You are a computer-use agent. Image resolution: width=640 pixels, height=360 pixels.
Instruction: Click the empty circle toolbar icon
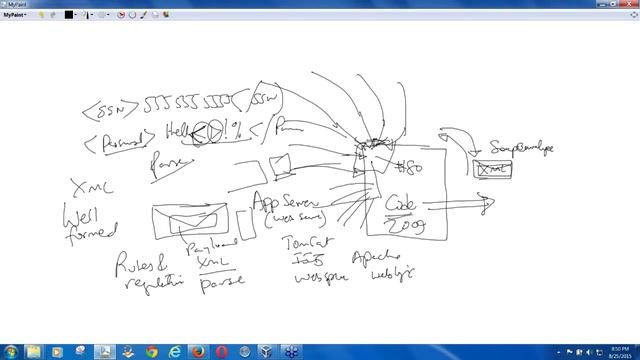132,15
